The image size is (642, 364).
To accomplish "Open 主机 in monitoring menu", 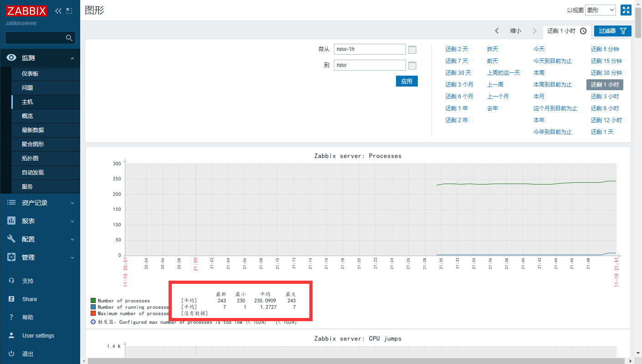I will 27,102.
